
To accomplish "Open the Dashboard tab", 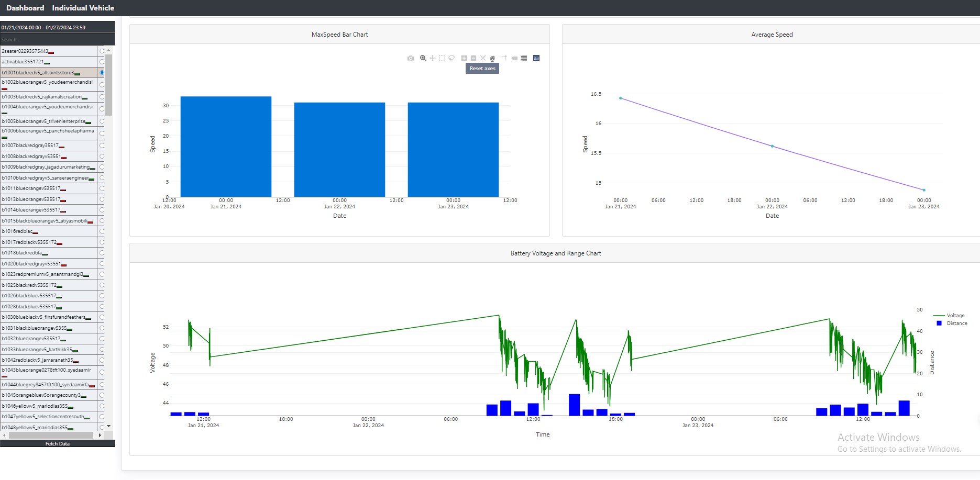I will [25, 8].
